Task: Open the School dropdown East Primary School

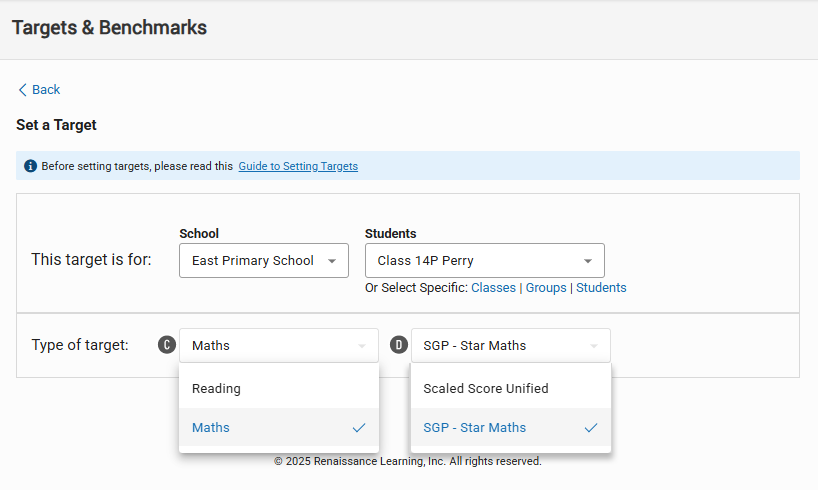Action: point(264,260)
